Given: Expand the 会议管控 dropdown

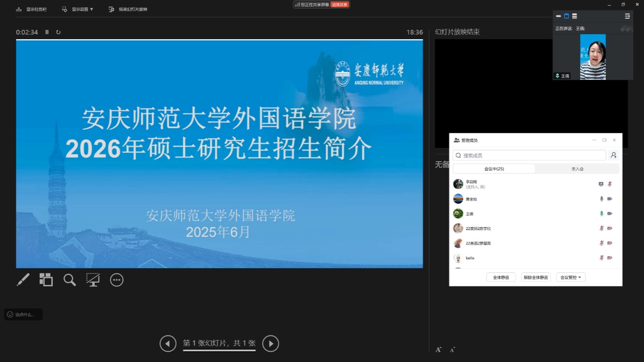Looking at the screenshot, I should point(571,278).
